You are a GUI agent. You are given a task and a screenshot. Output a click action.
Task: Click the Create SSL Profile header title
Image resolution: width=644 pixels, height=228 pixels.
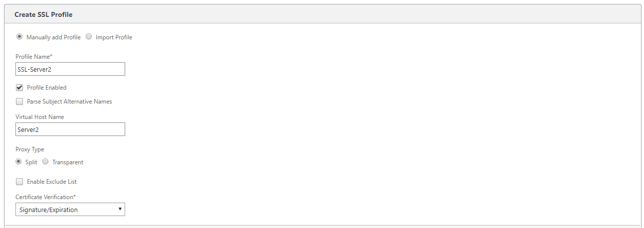click(43, 14)
